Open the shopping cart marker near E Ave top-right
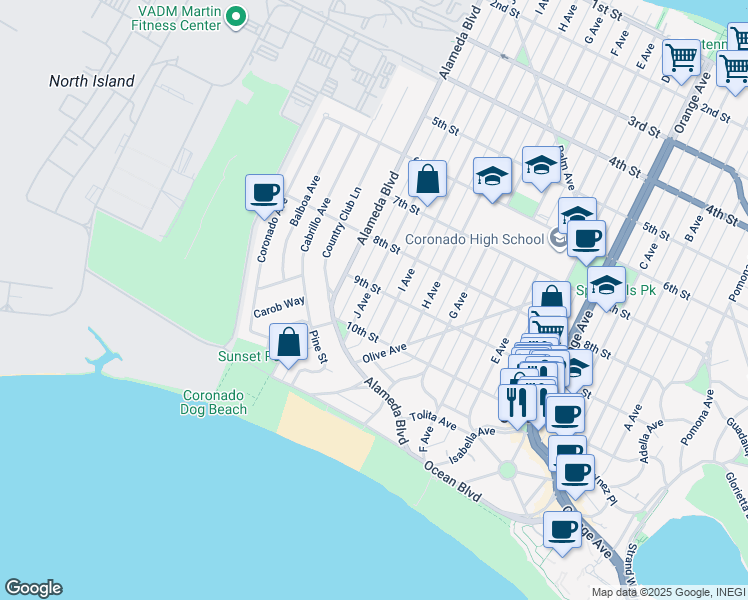The image size is (748, 600). coord(682,59)
